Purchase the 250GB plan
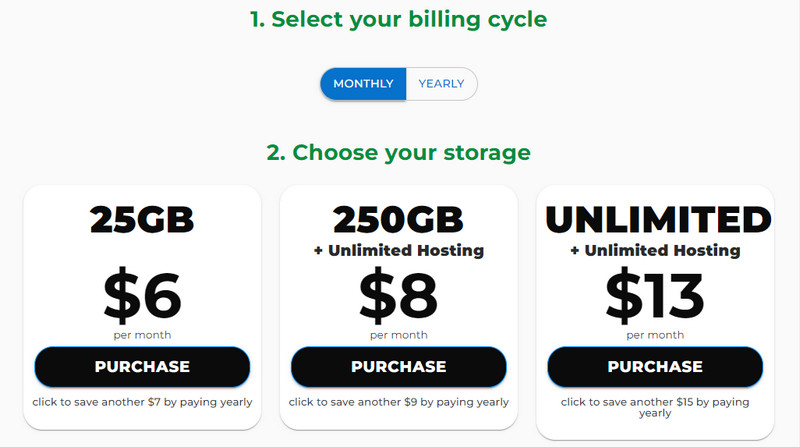Viewport: 800px width, 447px height. pyautogui.click(x=399, y=367)
